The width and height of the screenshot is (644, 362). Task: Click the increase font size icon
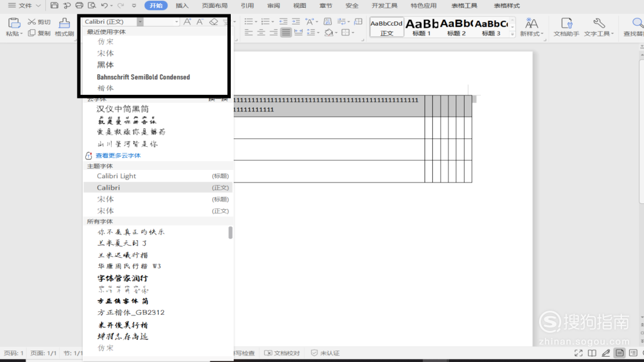click(x=187, y=22)
